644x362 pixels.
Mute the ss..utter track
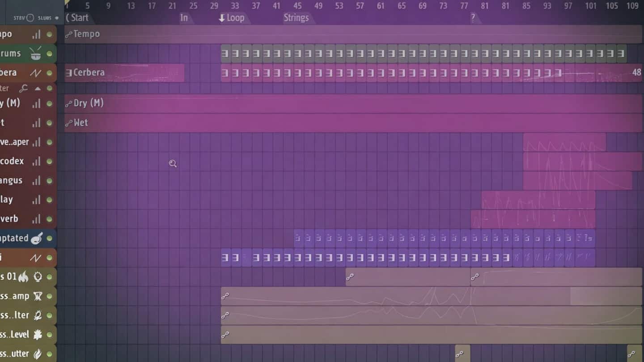(49, 354)
